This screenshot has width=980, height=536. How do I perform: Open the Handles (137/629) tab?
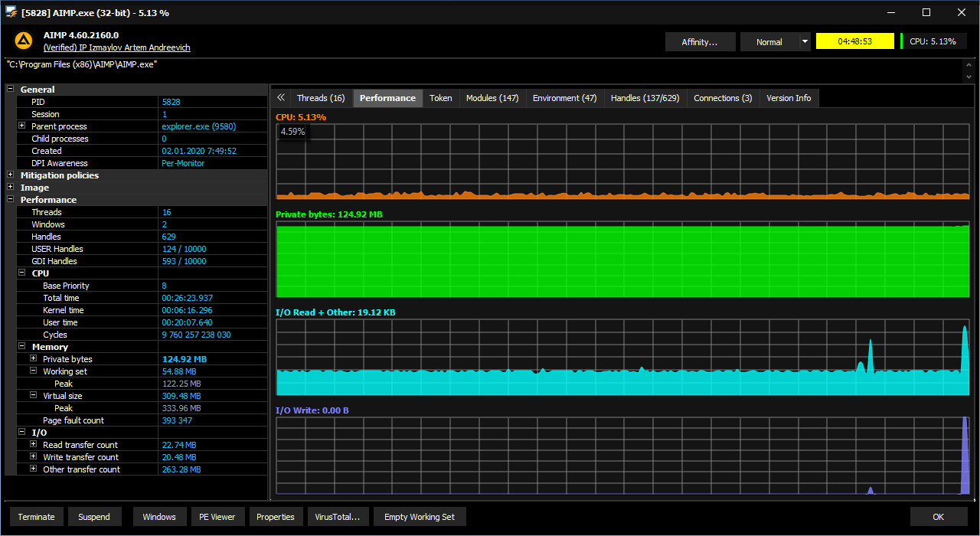point(645,98)
